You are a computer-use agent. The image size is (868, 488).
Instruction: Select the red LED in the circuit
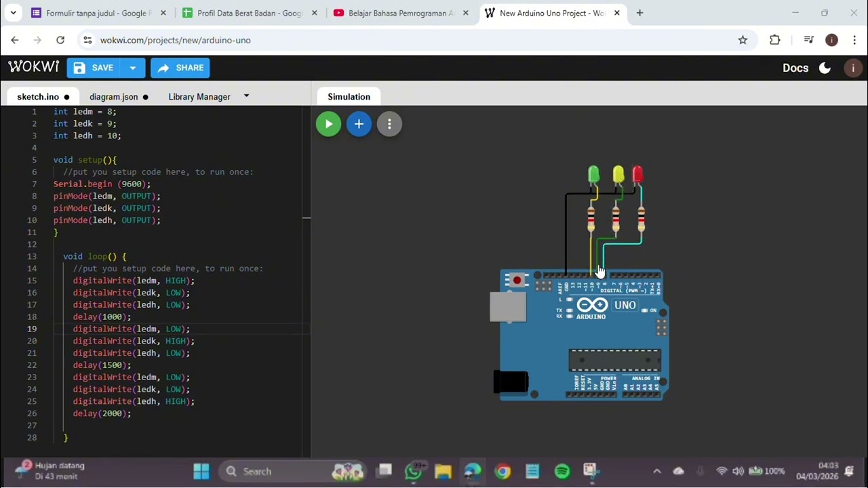(637, 175)
